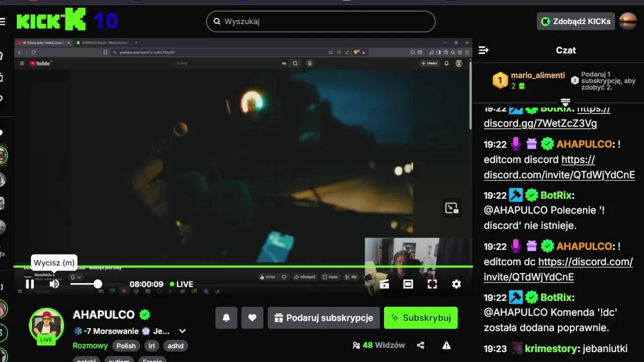Share the stream with the share icon

click(421, 345)
